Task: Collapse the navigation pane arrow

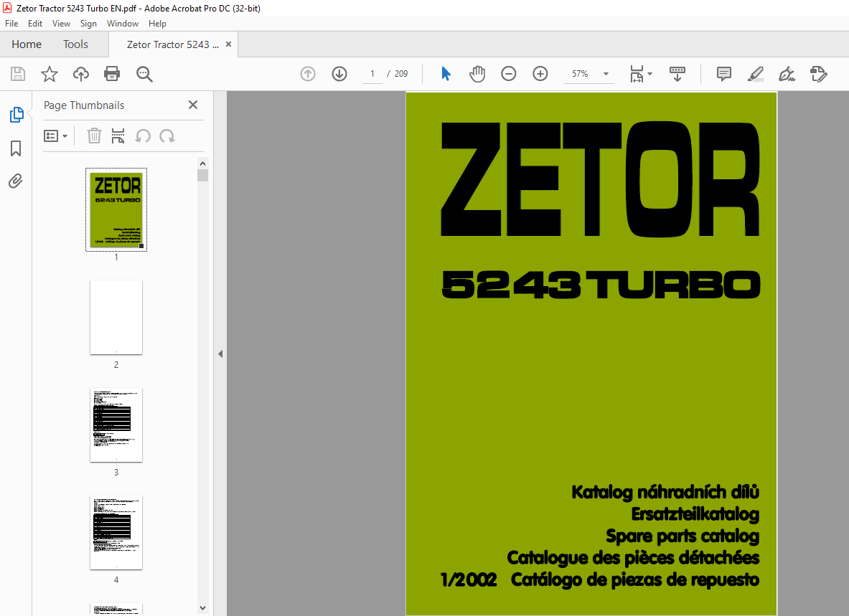Action: [220, 354]
